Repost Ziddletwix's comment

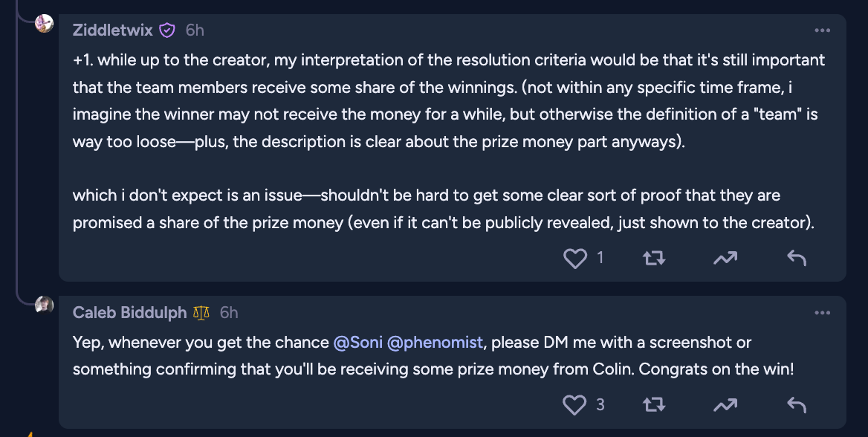pos(653,258)
